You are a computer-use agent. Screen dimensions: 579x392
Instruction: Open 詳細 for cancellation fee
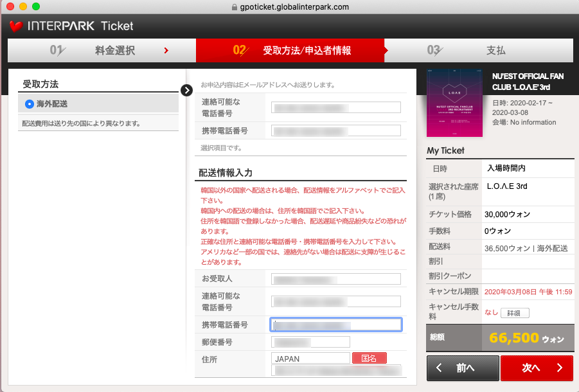[x=515, y=313]
